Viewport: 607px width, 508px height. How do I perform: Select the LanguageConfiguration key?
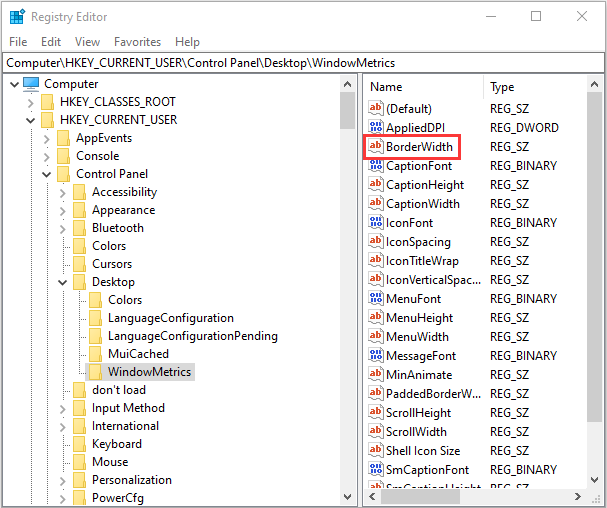coord(171,318)
